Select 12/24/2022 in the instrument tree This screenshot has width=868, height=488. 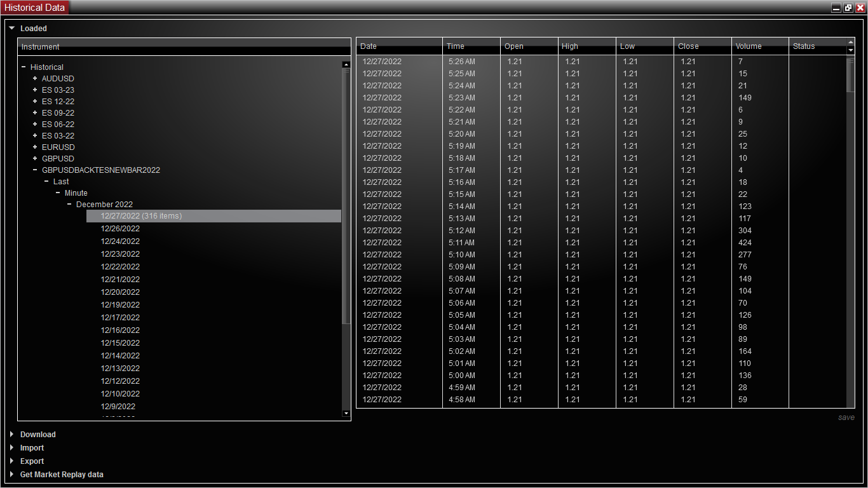tap(120, 241)
